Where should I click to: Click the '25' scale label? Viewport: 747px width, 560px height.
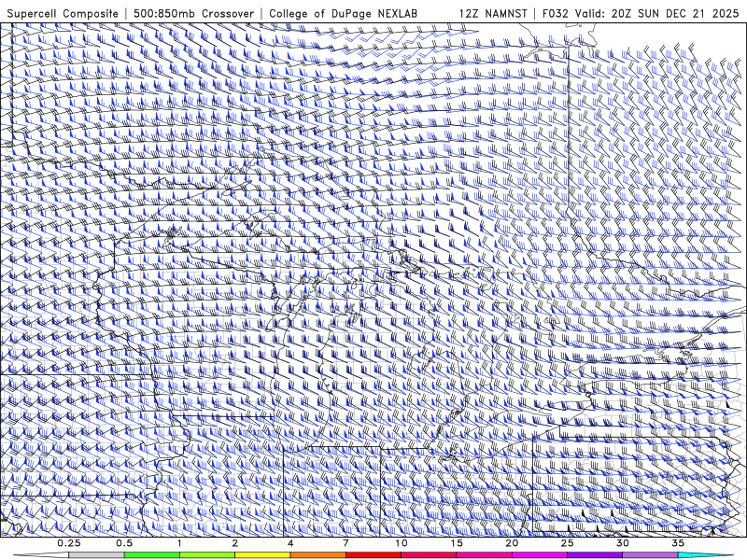(x=567, y=543)
